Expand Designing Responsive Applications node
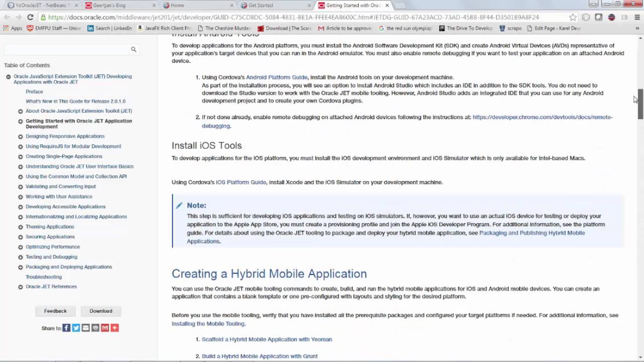Viewport: 644px width, 362px height. click(x=21, y=136)
